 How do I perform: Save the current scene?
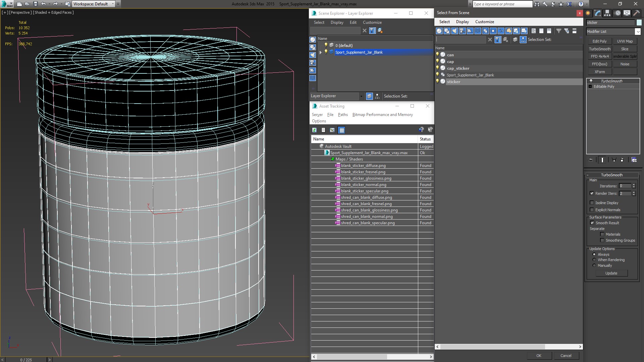pos(35,4)
